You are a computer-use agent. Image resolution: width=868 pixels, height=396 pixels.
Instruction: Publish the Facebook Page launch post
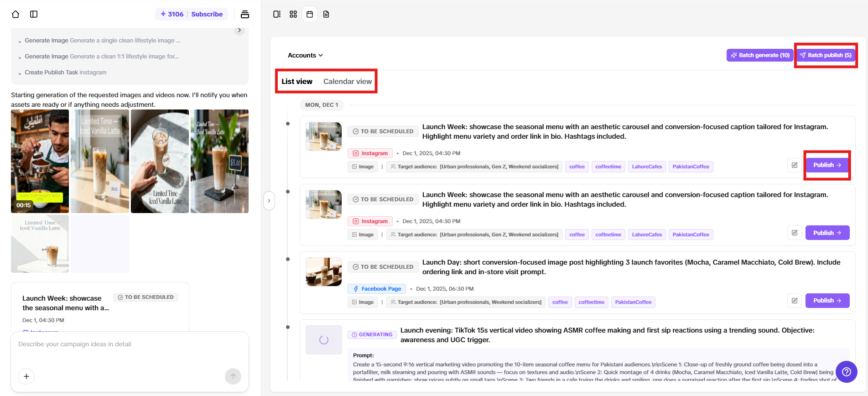[x=827, y=301]
